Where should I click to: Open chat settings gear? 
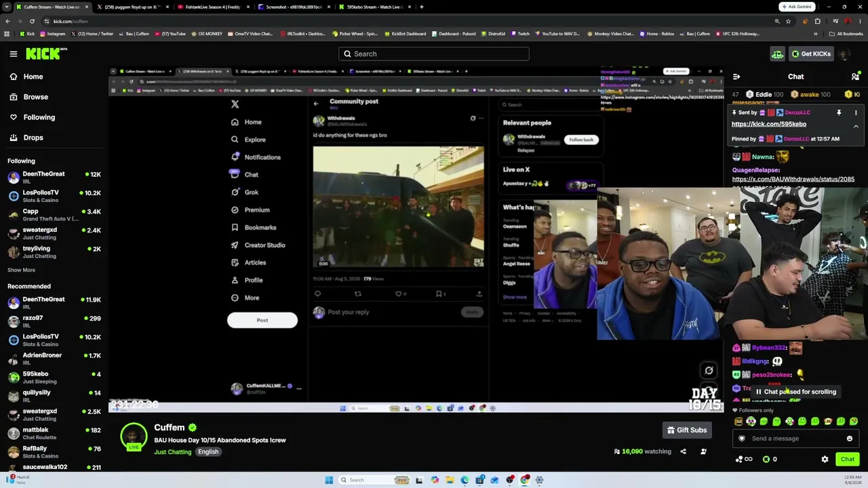825,460
